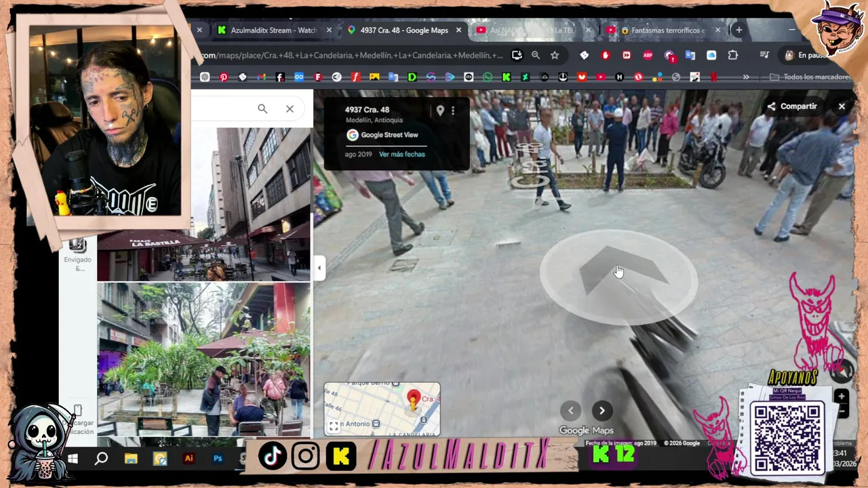Image resolution: width=868 pixels, height=488 pixels.
Task: Open the Windows Start menu
Action: coord(72,459)
